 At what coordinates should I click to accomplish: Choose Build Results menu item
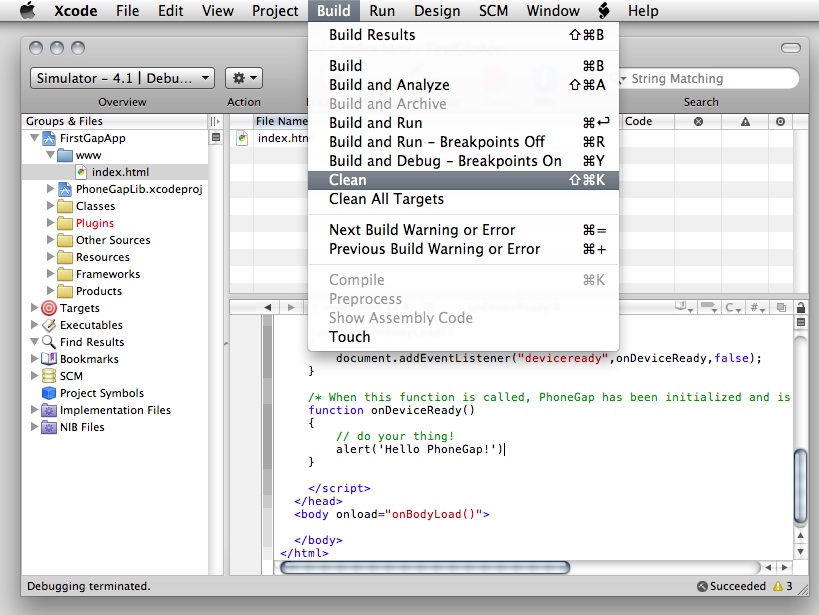coord(463,35)
